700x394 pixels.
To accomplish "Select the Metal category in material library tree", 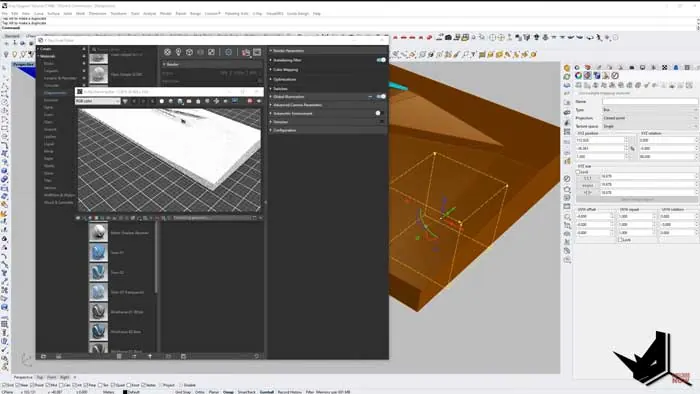I will pos(49,151).
